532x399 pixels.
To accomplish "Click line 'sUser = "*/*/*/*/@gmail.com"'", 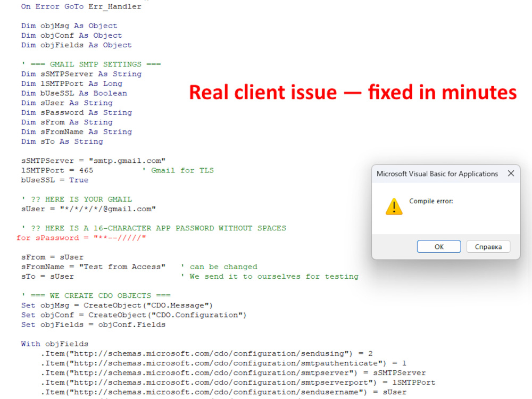I will (88, 209).
